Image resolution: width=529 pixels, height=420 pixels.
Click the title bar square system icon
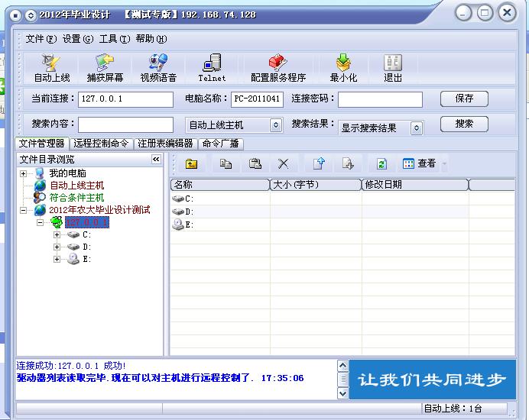click(15, 15)
